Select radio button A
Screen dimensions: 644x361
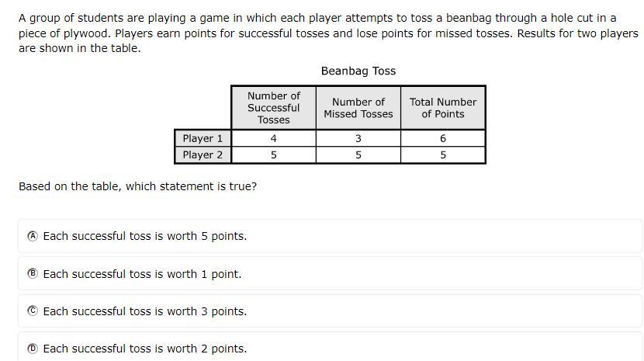(x=33, y=236)
